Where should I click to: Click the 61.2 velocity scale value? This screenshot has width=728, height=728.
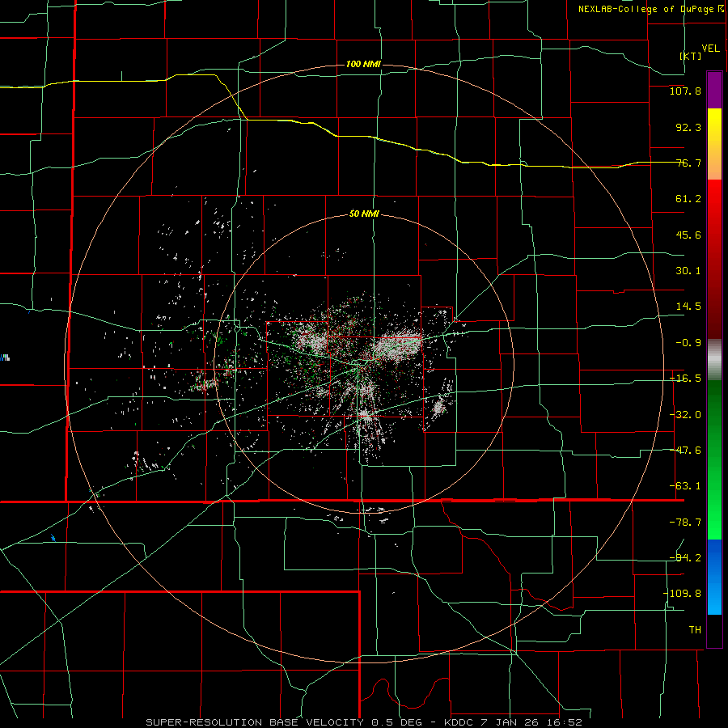[x=688, y=199]
